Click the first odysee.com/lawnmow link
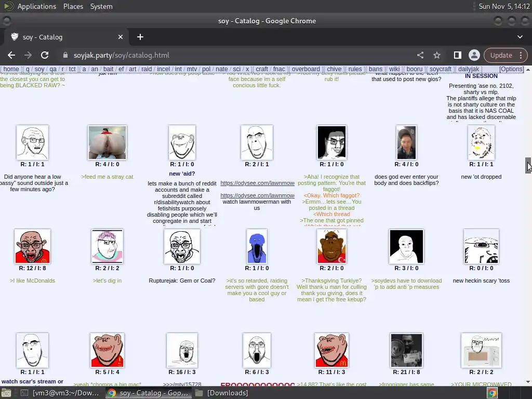The image size is (532, 399). (258, 183)
